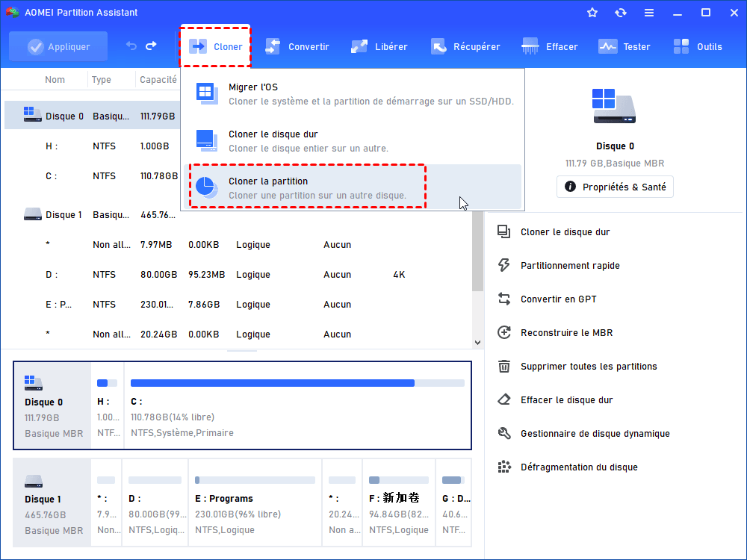Click the clone icon beside Cloner le disque dur in right panel
Viewport: 747px width, 560px height.
[x=504, y=232]
